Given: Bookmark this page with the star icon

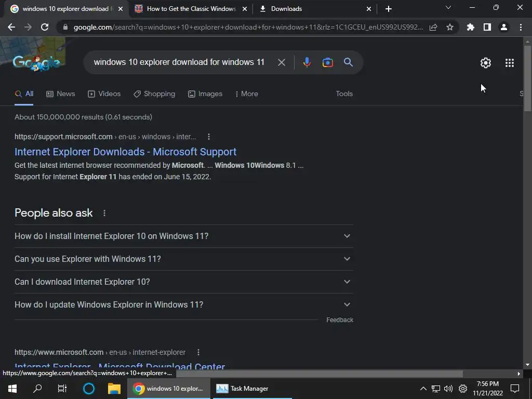Looking at the screenshot, I should [x=450, y=27].
